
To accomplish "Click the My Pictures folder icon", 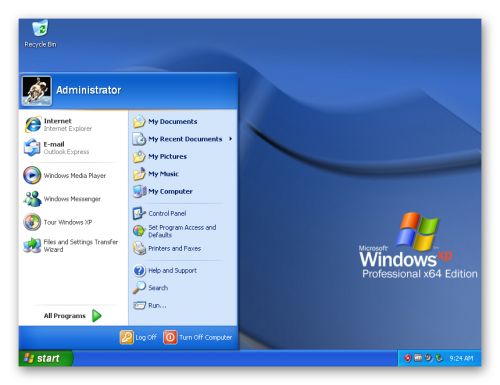I will tap(139, 156).
